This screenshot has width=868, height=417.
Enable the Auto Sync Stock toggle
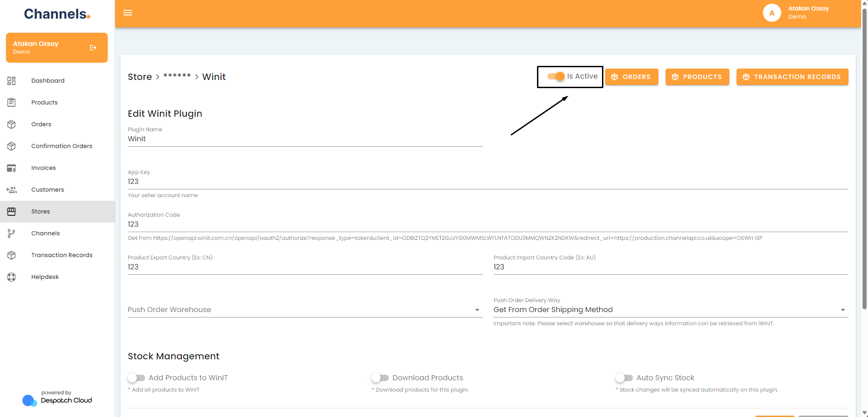click(x=624, y=378)
